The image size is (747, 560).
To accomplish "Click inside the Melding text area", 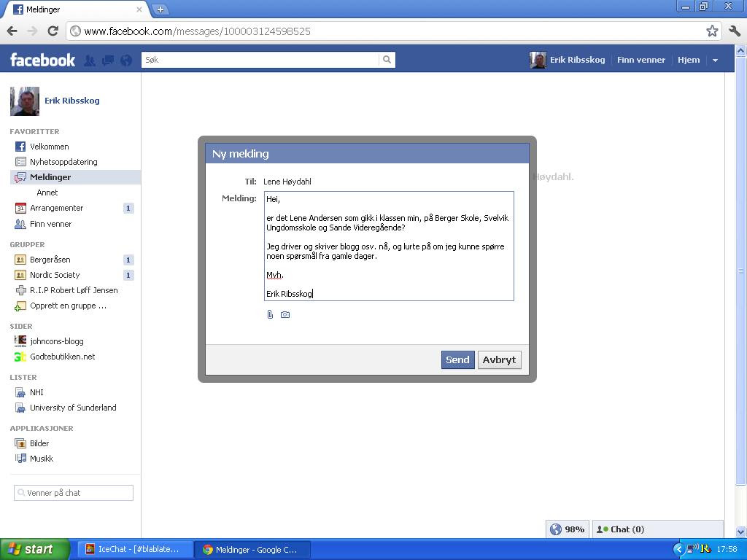I will pos(390,246).
